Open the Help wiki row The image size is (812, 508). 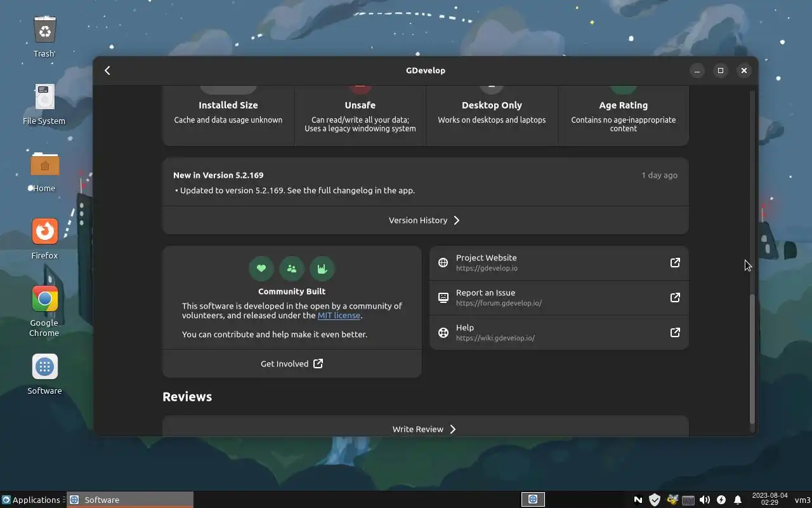point(559,333)
